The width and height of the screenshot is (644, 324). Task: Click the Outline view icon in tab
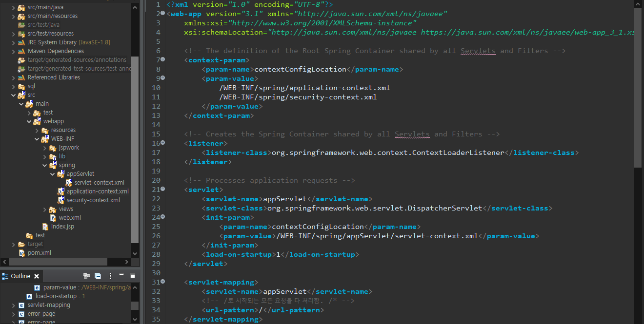(x=5, y=276)
